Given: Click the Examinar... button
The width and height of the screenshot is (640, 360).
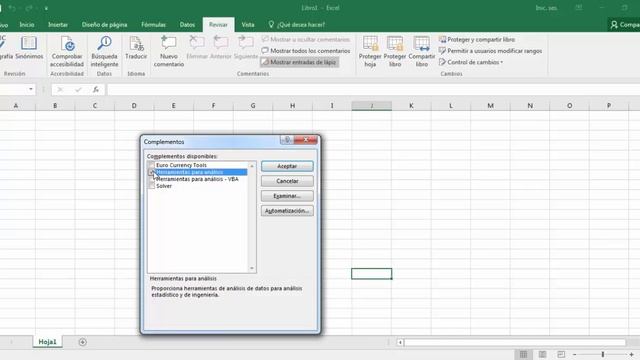Looking at the screenshot, I should 287,196.
